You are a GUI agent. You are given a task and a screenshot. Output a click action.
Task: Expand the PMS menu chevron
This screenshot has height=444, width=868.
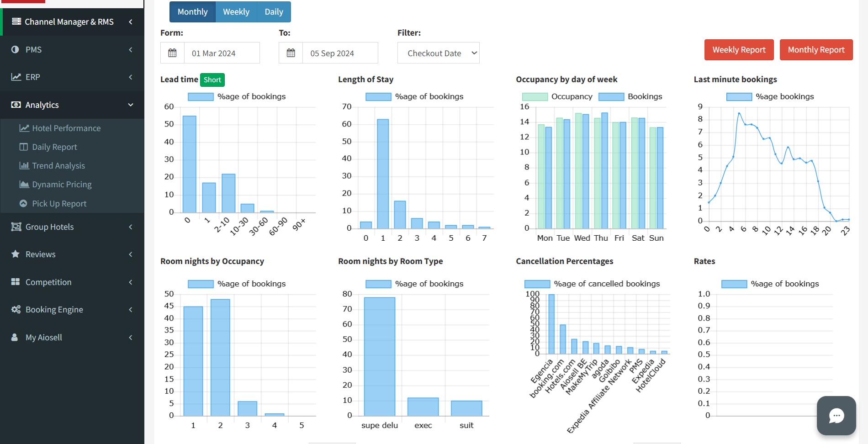pos(131,49)
